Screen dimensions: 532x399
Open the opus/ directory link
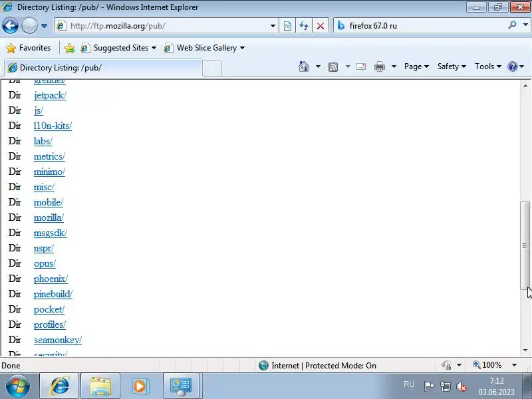(x=45, y=263)
